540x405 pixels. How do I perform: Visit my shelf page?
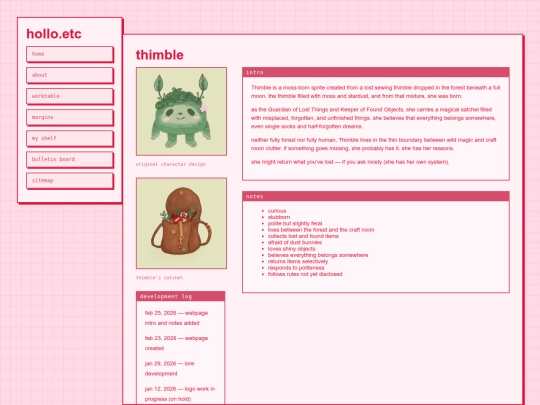tap(70, 138)
